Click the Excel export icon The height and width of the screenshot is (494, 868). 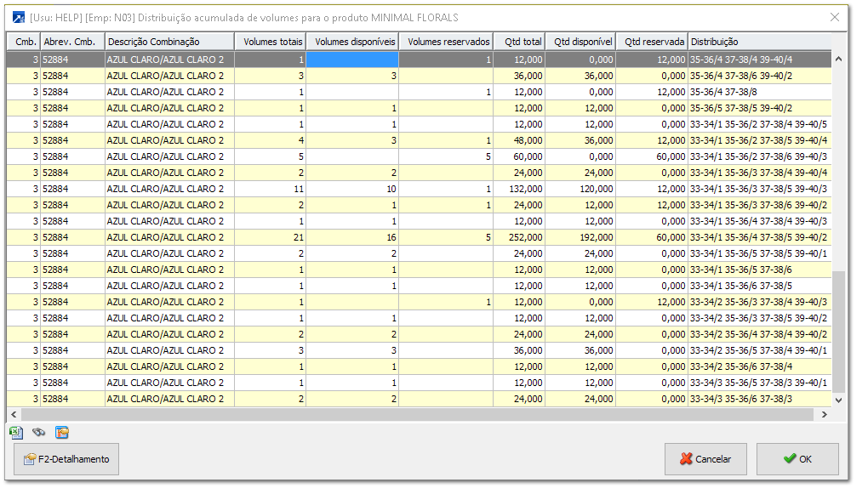point(16,432)
